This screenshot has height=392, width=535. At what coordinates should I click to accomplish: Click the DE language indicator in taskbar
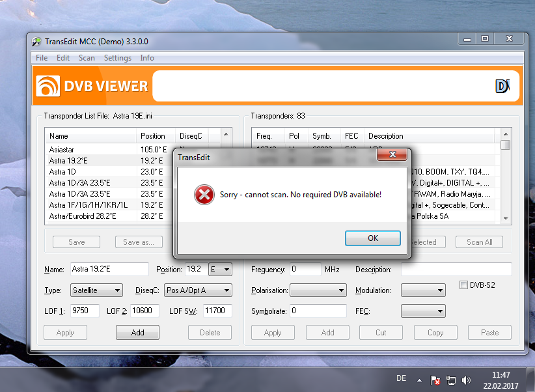401,378
